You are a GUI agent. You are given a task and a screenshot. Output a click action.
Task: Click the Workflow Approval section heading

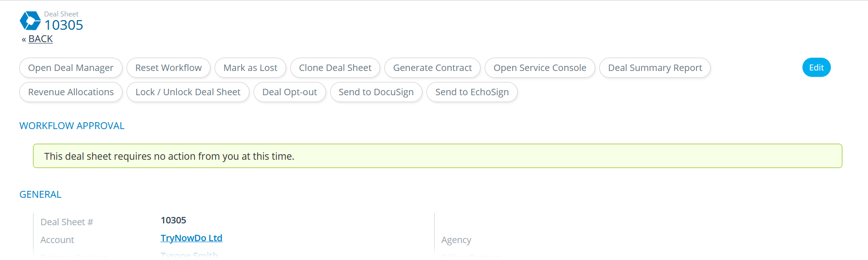[x=72, y=126]
